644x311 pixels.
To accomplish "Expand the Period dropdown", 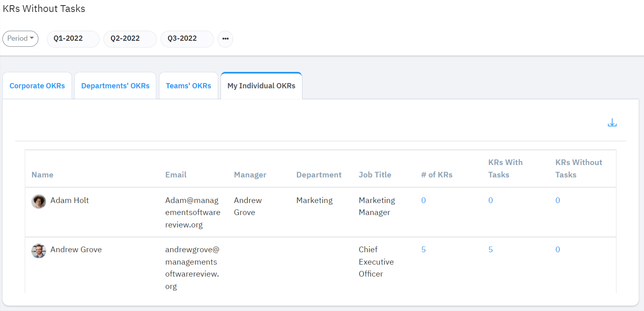I will point(20,38).
